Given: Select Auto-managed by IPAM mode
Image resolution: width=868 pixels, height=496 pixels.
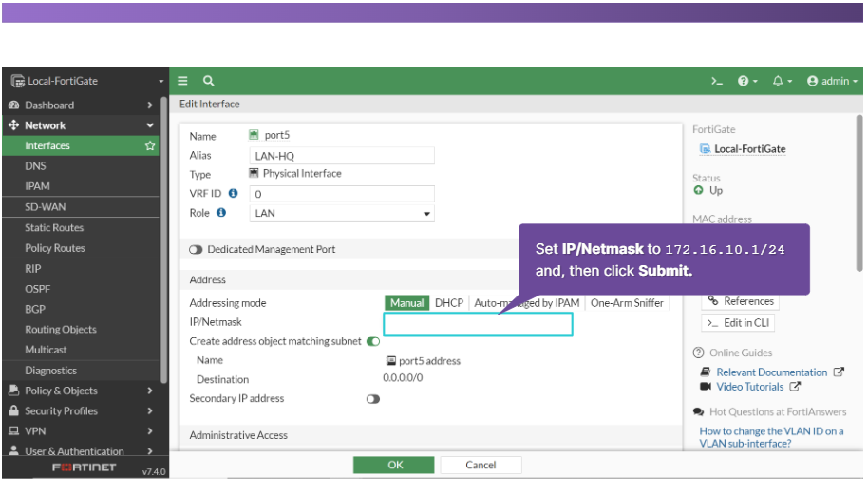Looking at the screenshot, I should [526, 303].
